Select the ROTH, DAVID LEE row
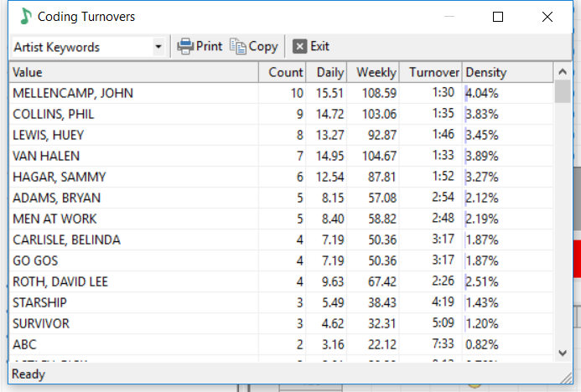This screenshot has height=392, width=581. 281,281
